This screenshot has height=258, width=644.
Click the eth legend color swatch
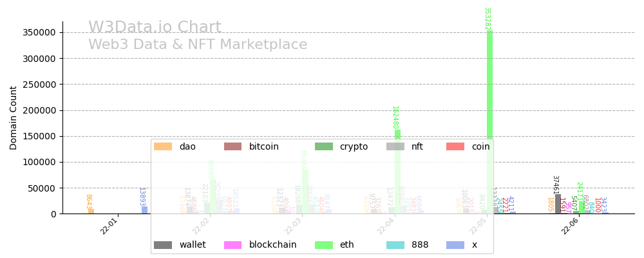324,245
